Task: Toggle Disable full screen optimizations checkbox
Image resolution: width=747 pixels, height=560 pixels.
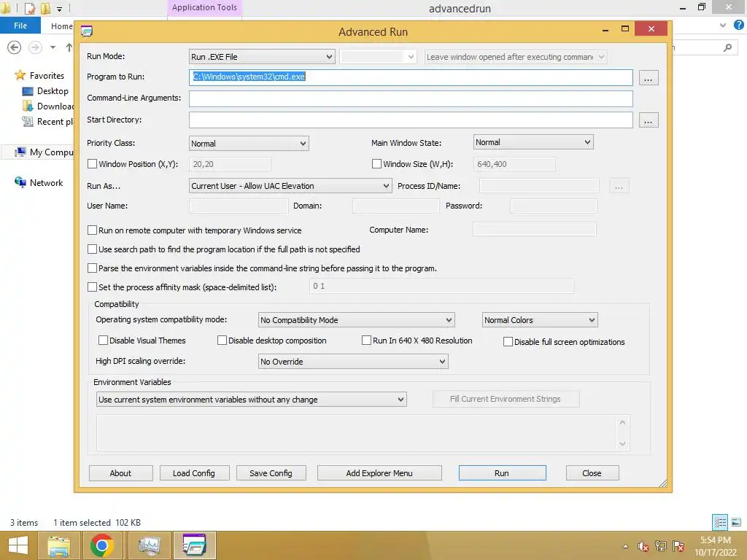Action: pos(508,341)
